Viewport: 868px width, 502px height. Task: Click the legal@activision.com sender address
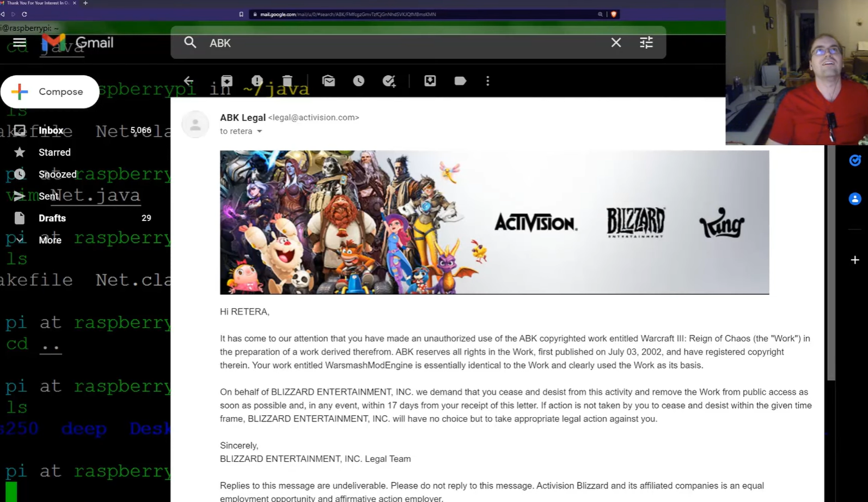coord(314,118)
